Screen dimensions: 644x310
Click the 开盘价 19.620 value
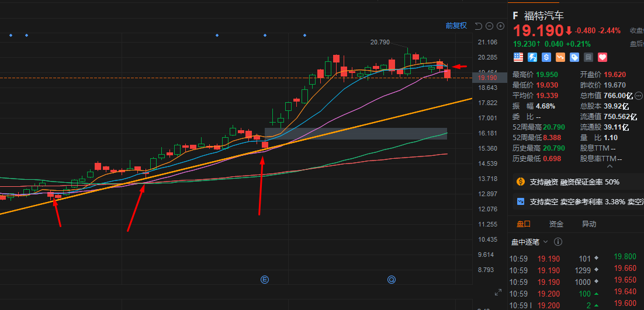[614, 75]
